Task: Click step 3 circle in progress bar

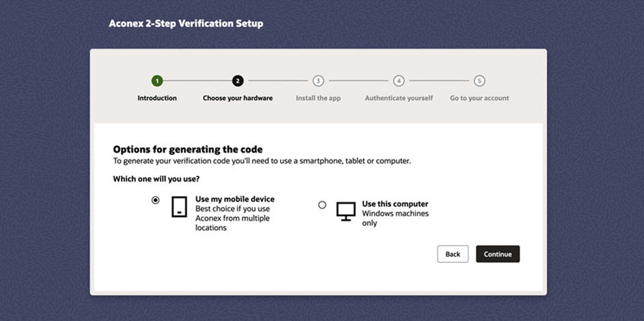Action: tap(318, 81)
